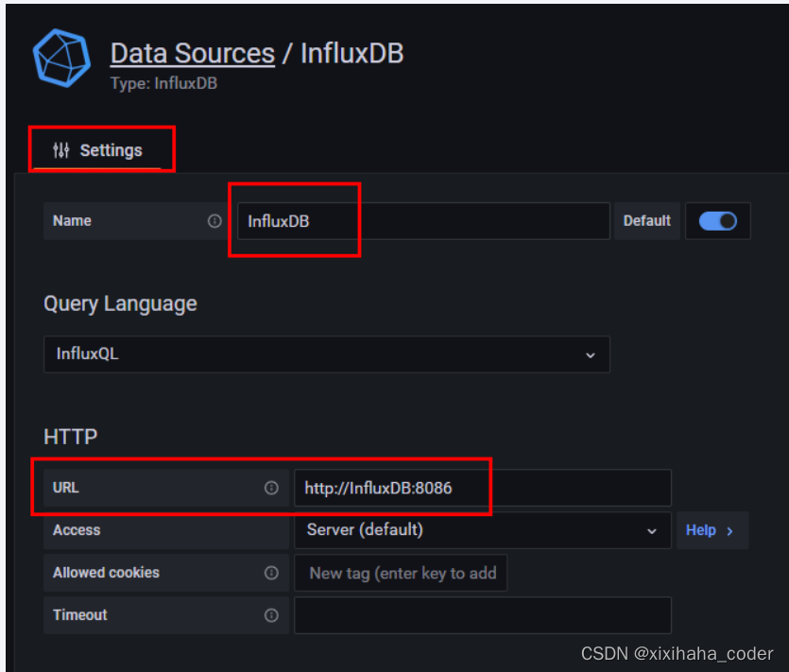This screenshot has width=789, height=672.
Task: Toggle the Default data source switch
Action: coord(717,221)
